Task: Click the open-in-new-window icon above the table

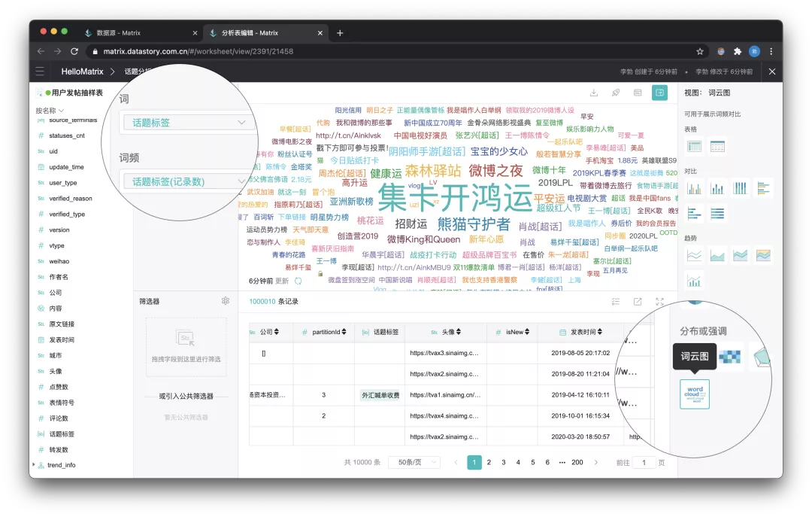Action: (638, 301)
